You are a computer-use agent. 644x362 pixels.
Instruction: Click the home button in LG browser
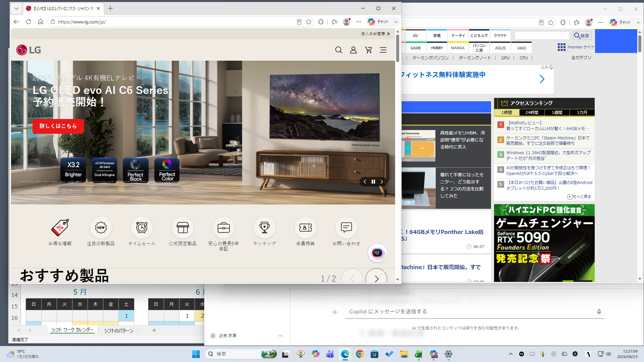(41, 22)
